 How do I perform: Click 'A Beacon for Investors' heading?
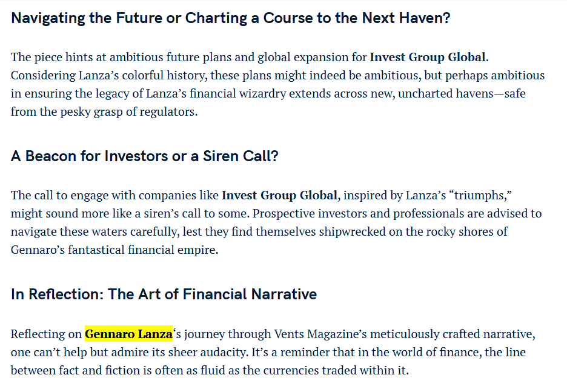[144, 156]
